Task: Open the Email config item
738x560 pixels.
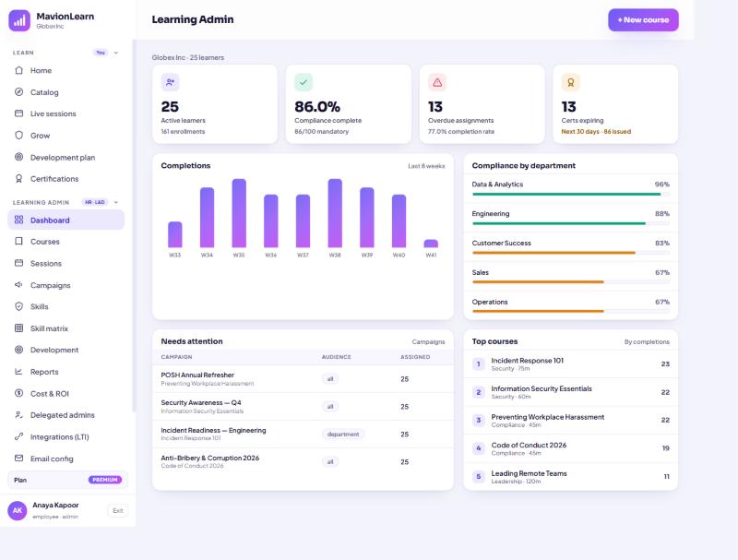Action: click(65, 459)
